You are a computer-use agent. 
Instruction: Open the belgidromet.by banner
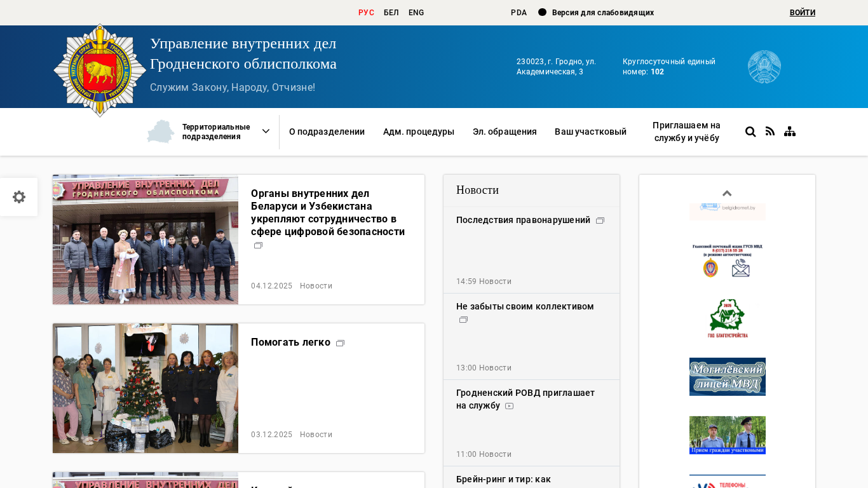tap(728, 212)
